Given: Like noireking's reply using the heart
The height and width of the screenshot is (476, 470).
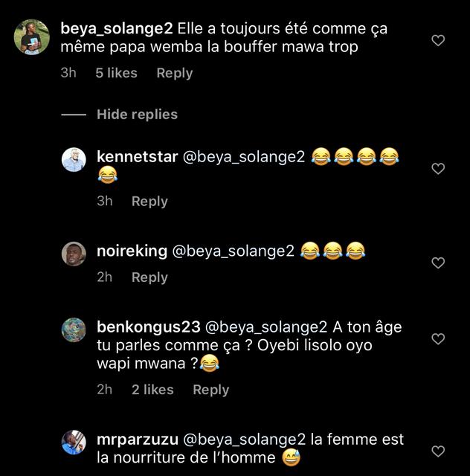Looking at the screenshot, I should [x=438, y=263].
